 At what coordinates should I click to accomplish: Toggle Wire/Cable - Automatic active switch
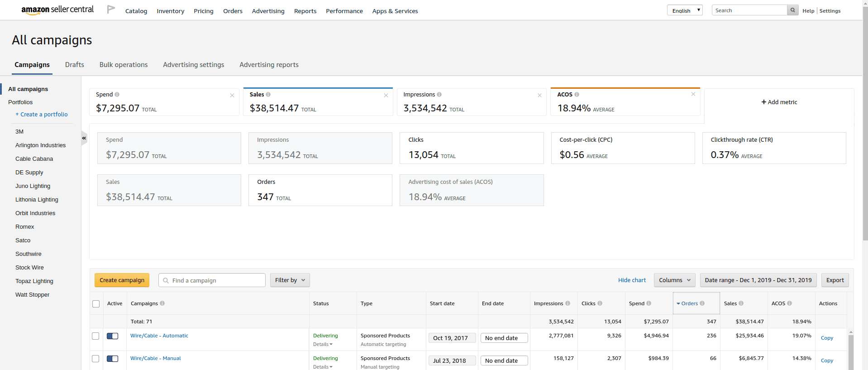click(113, 336)
